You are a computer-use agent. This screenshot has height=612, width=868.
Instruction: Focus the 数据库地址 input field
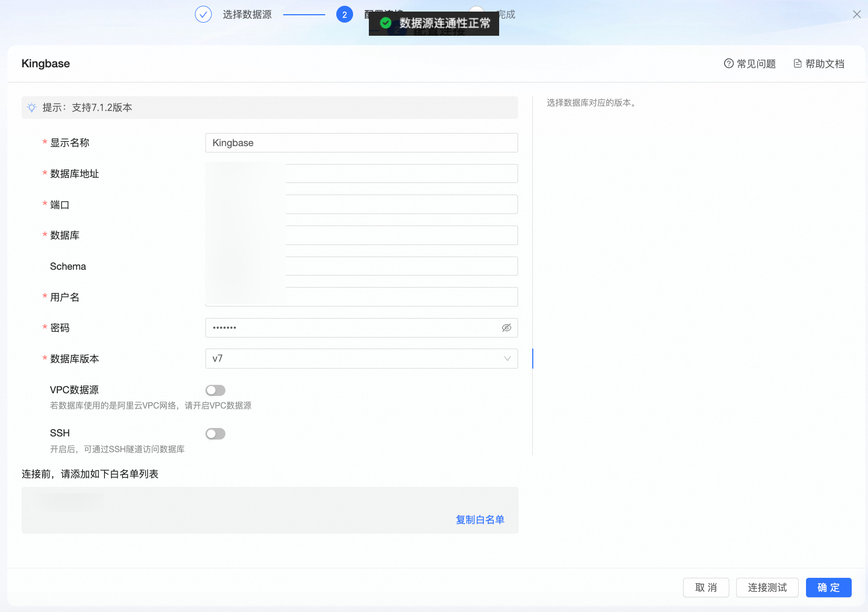(x=361, y=174)
